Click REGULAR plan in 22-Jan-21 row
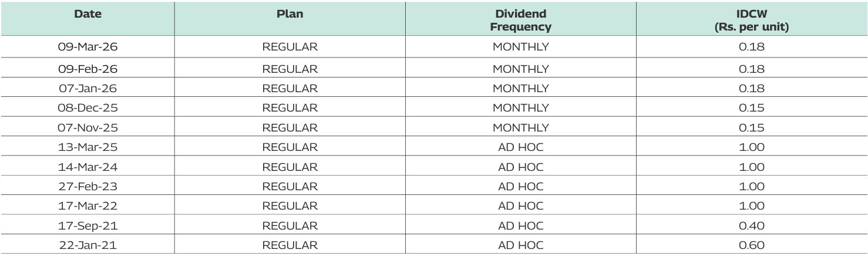868x256 pixels. point(290,245)
